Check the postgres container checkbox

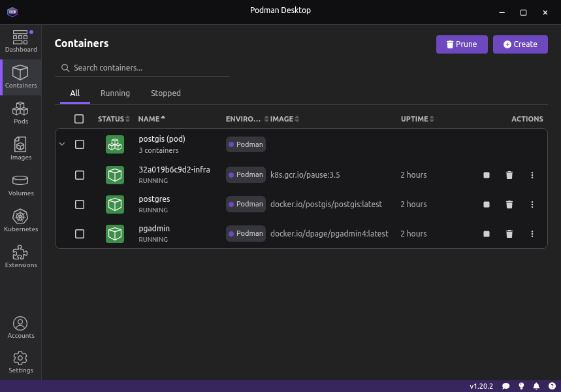point(80,204)
